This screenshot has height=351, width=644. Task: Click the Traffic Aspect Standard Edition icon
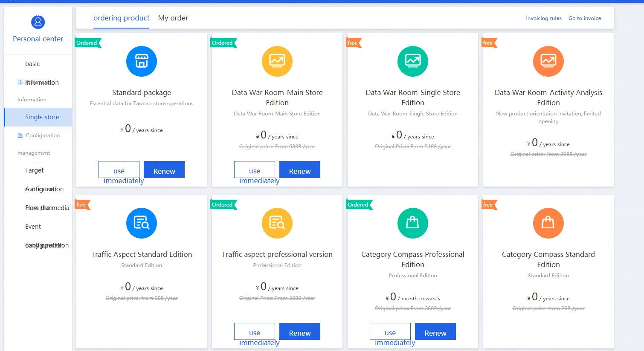142,223
